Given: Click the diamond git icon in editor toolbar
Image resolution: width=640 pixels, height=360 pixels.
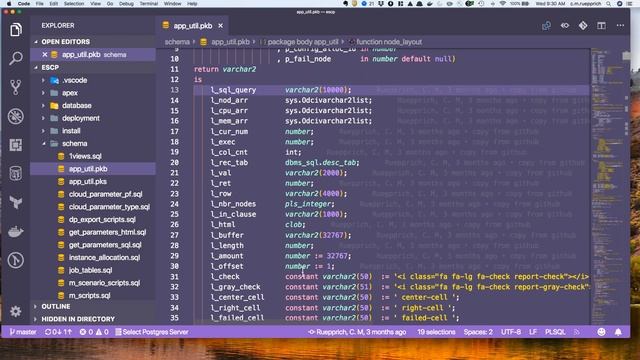Looking at the screenshot, I should (583, 26).
